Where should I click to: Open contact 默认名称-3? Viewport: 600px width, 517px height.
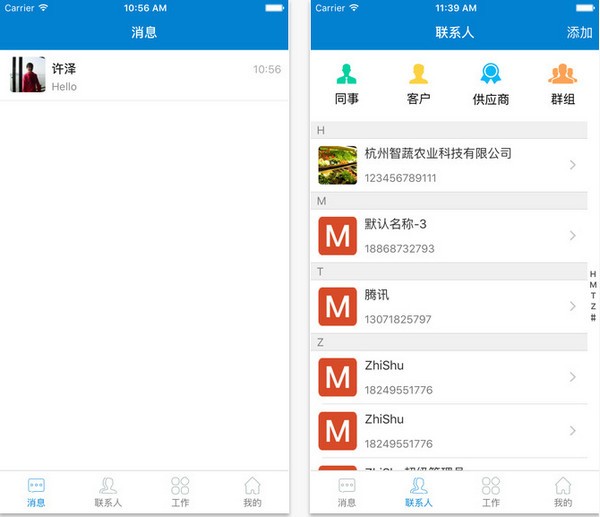click(x=449, y=236)
